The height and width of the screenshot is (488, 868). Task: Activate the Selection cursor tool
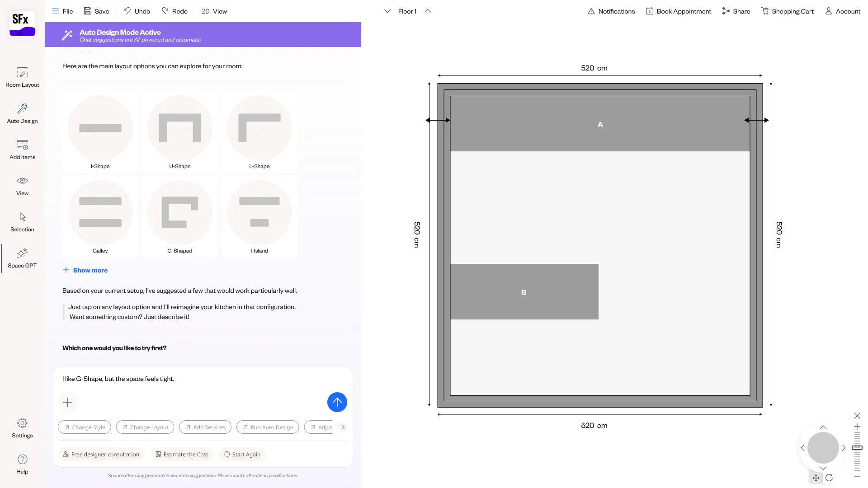click(22, 222)
